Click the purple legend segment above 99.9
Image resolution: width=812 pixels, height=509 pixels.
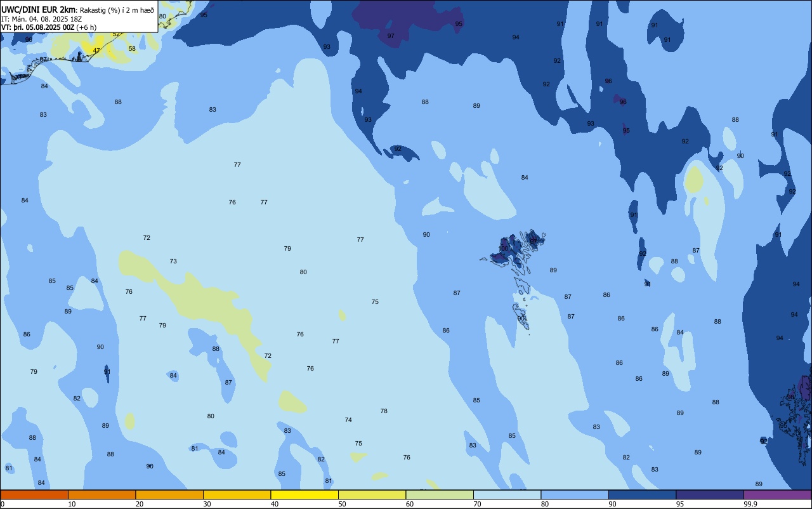pyautogui.click(x=777, y=494)
